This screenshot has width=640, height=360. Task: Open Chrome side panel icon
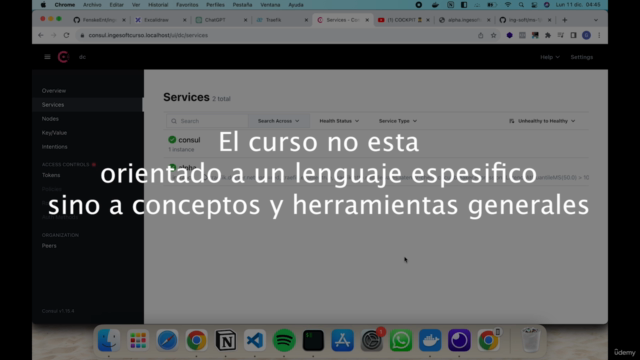(573, 35)
